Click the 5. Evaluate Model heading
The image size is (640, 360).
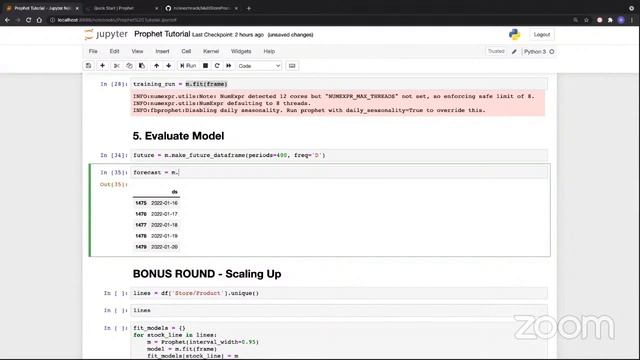(x=178, y=136)
